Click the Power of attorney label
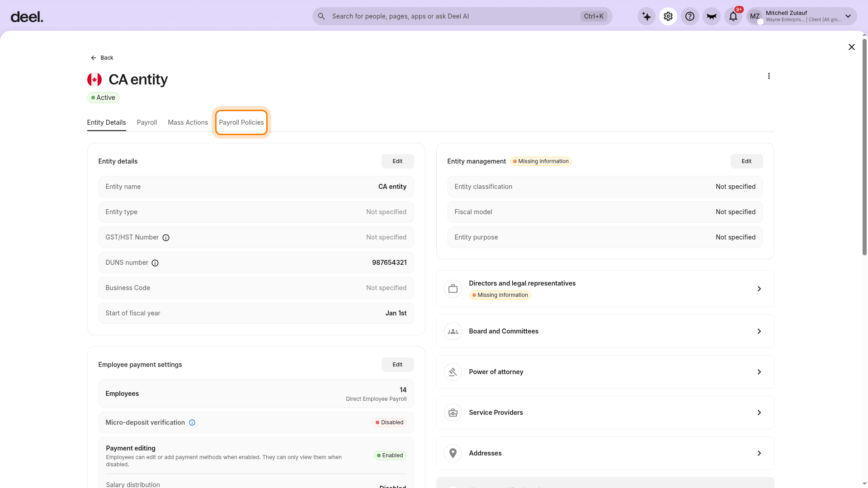 click(496, 372)
